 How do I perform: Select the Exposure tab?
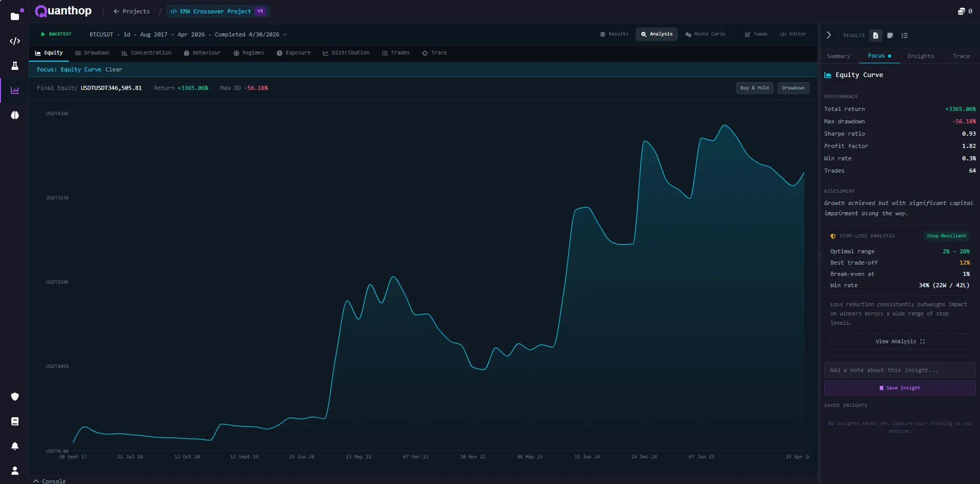point(293,53)
